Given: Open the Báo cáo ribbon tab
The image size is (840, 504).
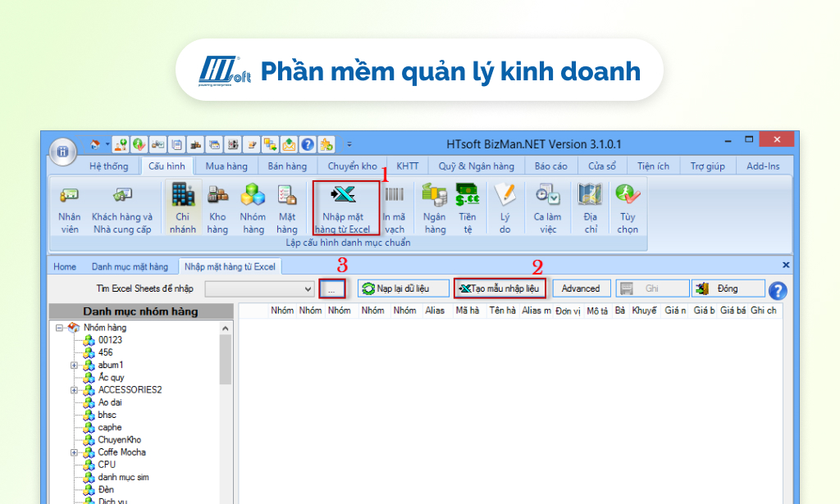Looking at the screenshot, I should 550,166.
